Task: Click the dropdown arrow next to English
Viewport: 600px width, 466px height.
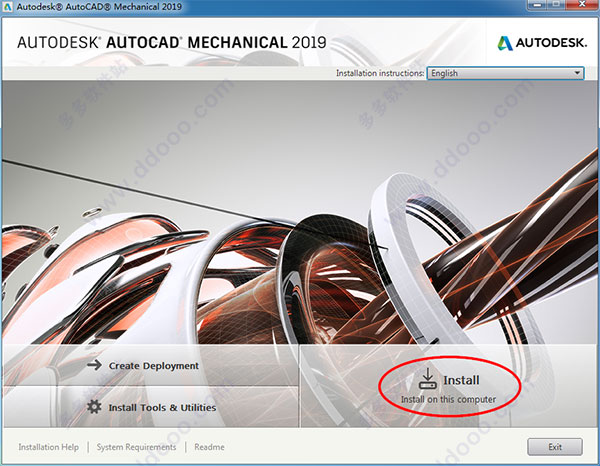Action: click(x=577, y=73)
